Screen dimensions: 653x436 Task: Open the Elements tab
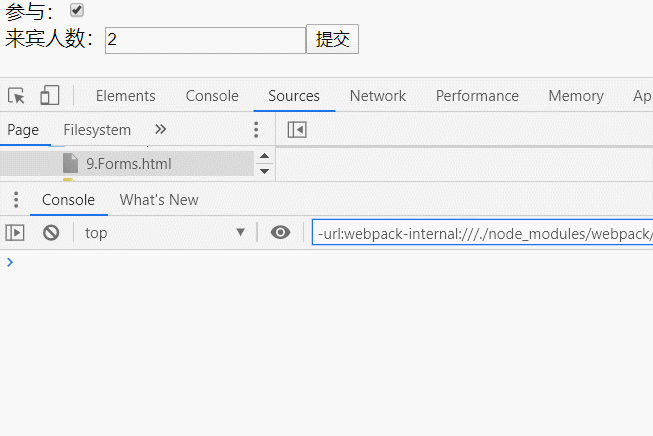125,96
